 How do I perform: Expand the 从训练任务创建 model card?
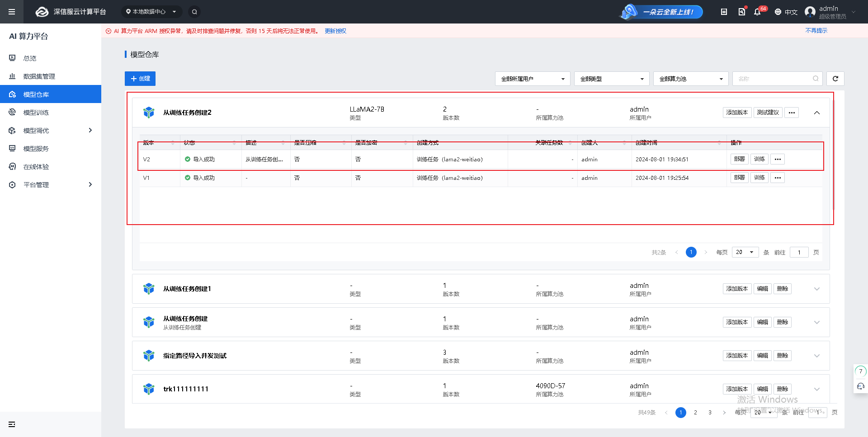tap(817, 322)
